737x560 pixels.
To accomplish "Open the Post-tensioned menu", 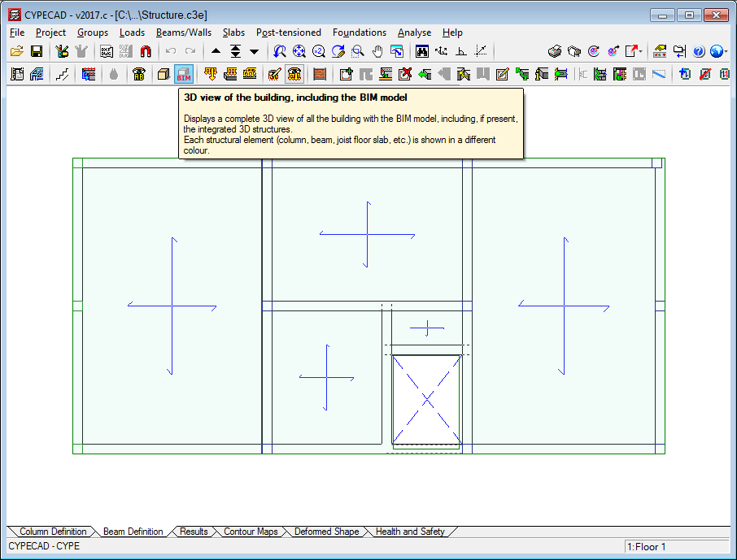I will click(289, 33).
